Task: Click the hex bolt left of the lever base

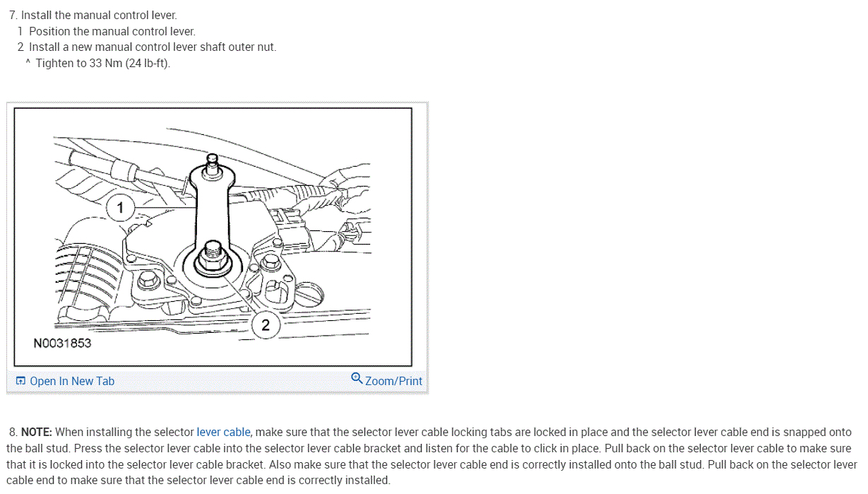Action: click(x=148, y=280)
